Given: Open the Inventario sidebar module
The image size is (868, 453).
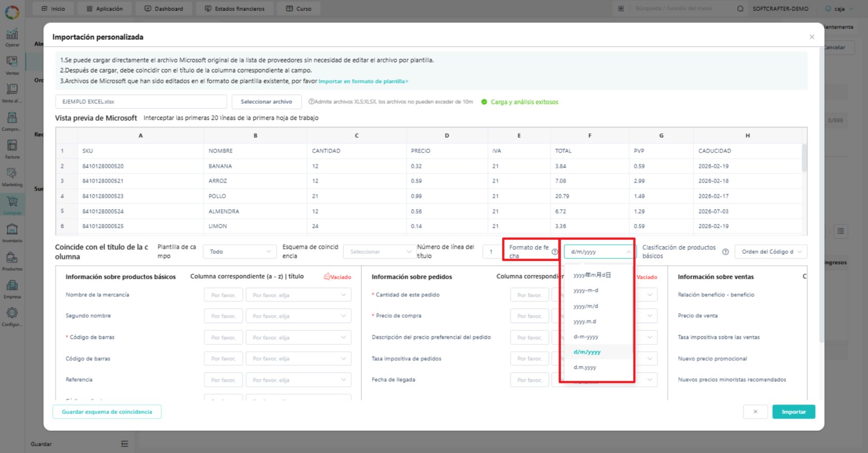Looking at the screenshot, I should [x=12, y=233].
